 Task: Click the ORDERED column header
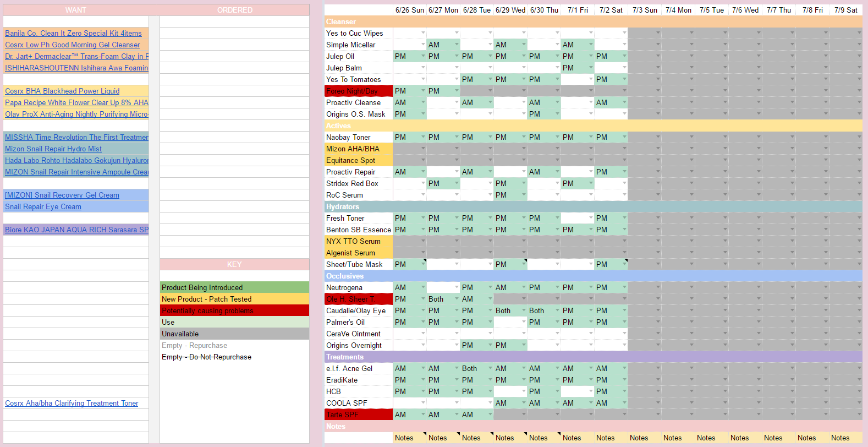pos(235,10)
